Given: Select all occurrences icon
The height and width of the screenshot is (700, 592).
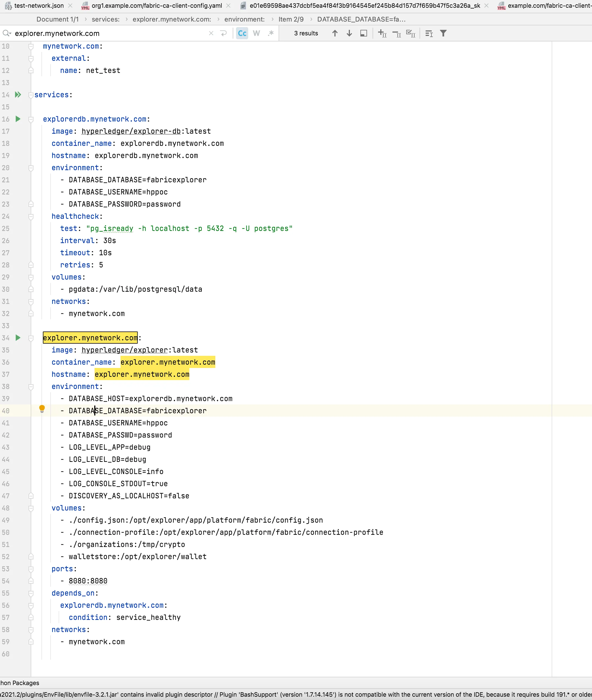Looking at the screenshot, I should pyautogui.click(x=411, y=33).
